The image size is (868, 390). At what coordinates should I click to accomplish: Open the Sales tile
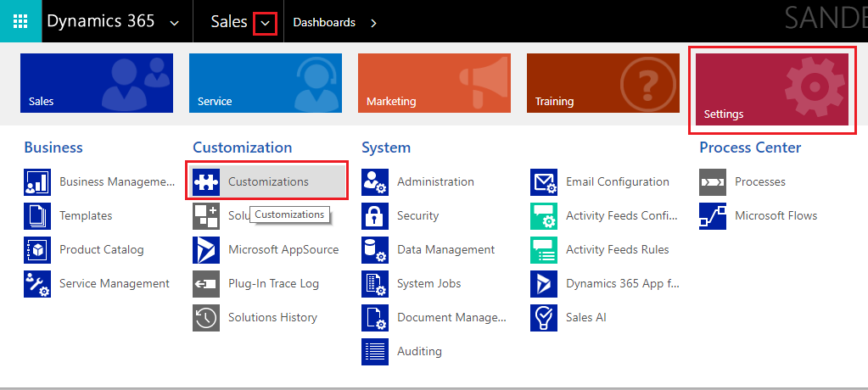(x=97, y=83)
